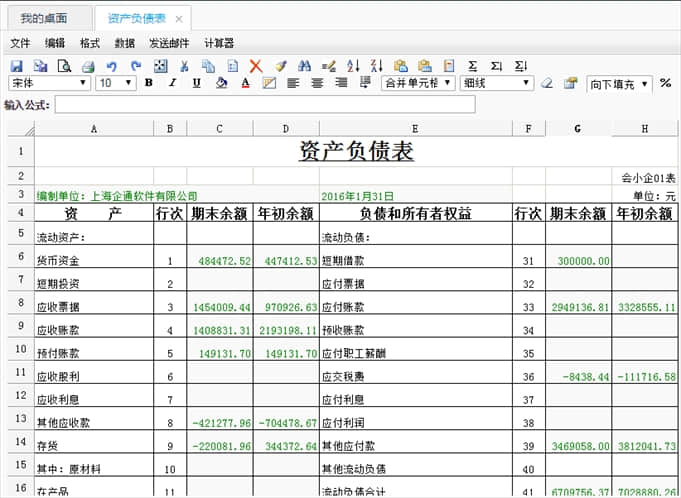Image resolution: width=681 pixels, height=498 pixels.
Task: Click the cell border diagonal icon
Action: pos(269,82)
